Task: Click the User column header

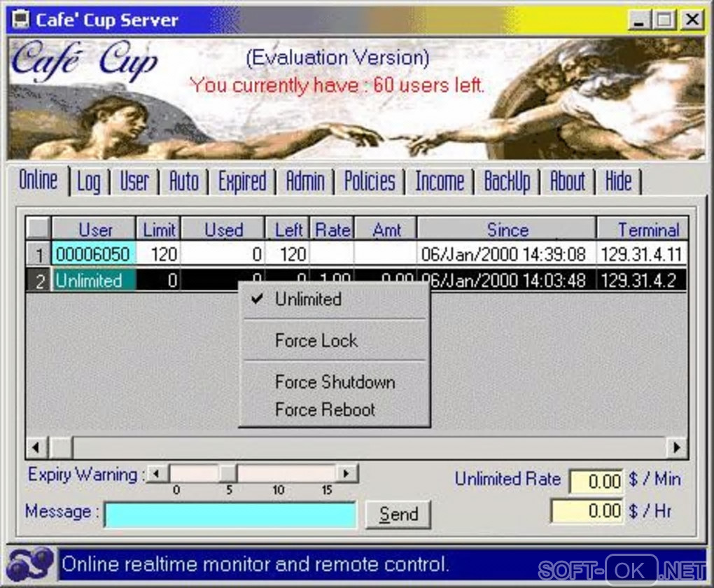Action: pyautogui.click(x=94, y=229)
